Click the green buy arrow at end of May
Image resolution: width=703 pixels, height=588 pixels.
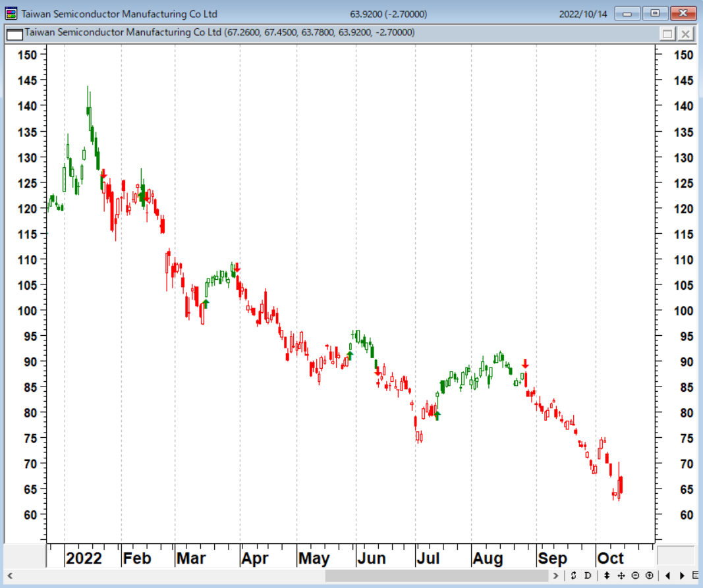click(x=350, y=356)
